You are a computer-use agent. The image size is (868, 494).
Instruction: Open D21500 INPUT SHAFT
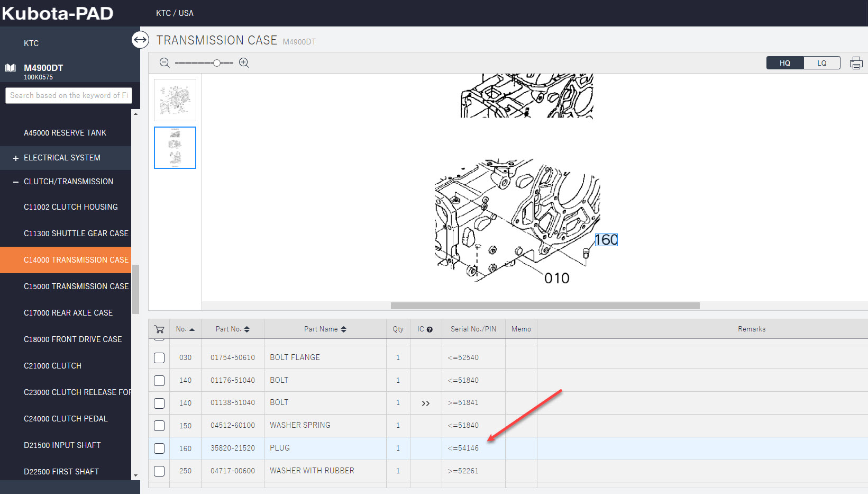pyautogui.click(x=62, y=445)
